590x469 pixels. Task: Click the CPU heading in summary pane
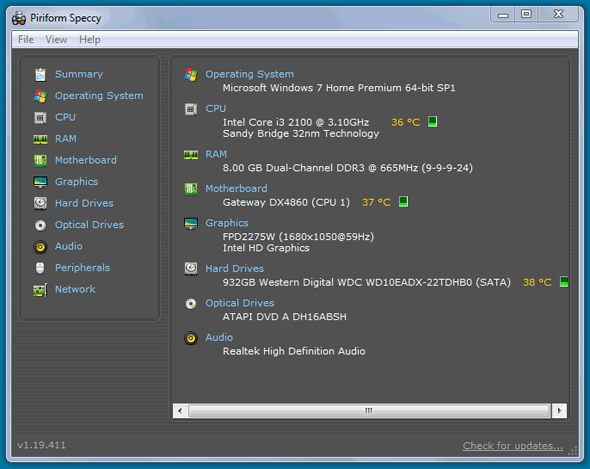216,108
